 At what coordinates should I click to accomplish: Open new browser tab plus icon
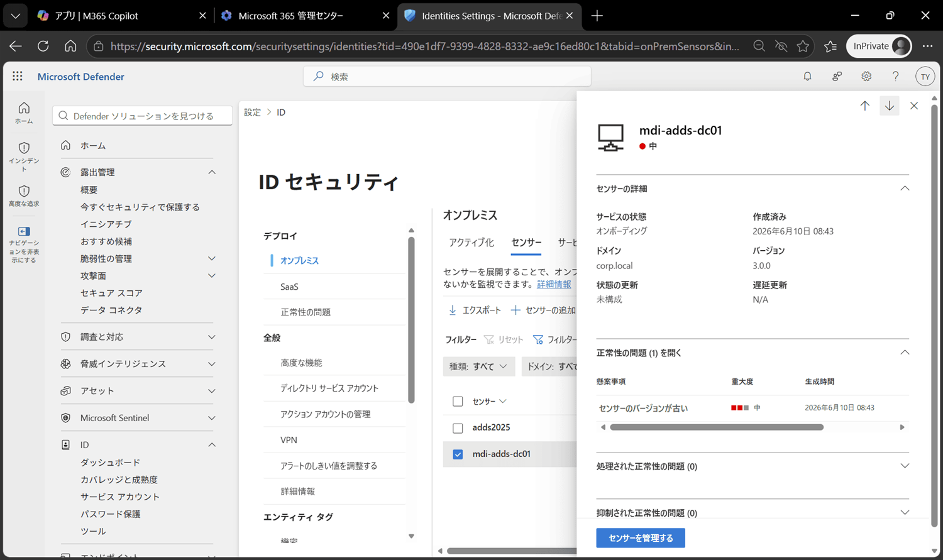[x=597, y=16]
